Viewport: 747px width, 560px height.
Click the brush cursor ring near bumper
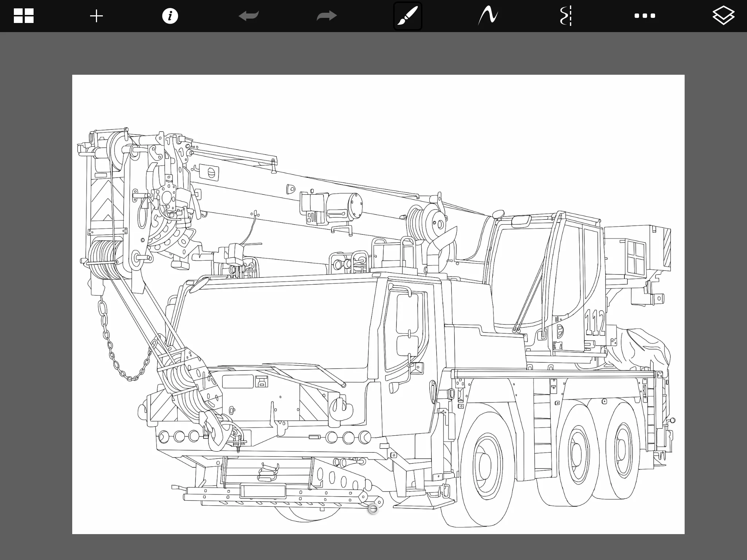(373, 509)
